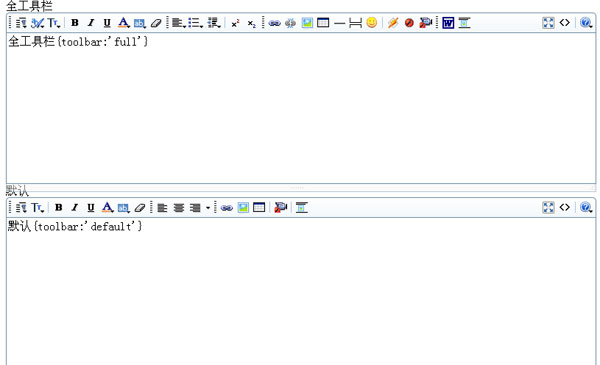Toggle underline in the full toolbar editor
The height and width of the screenshot is (365, 600).
(x=107, y=23)
